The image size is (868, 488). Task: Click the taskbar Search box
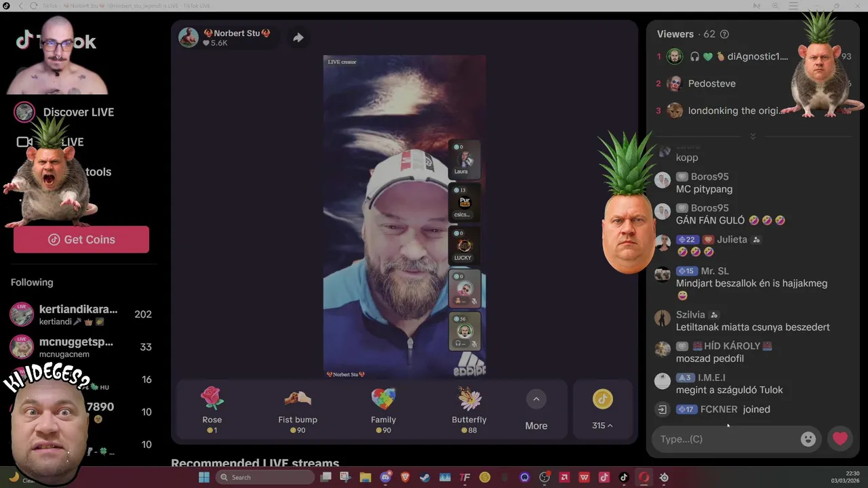click(x=264, y=477)
